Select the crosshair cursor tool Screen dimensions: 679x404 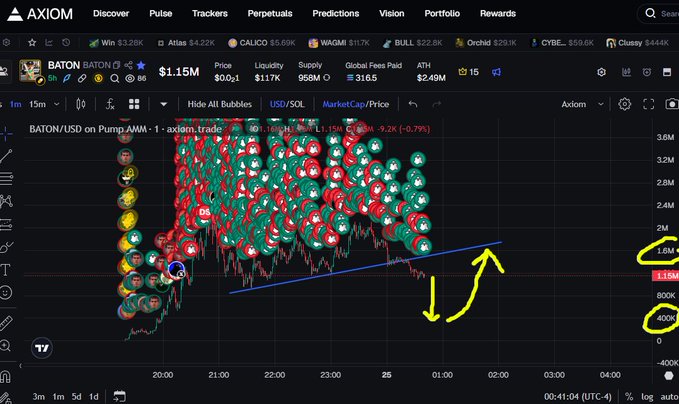6,133
